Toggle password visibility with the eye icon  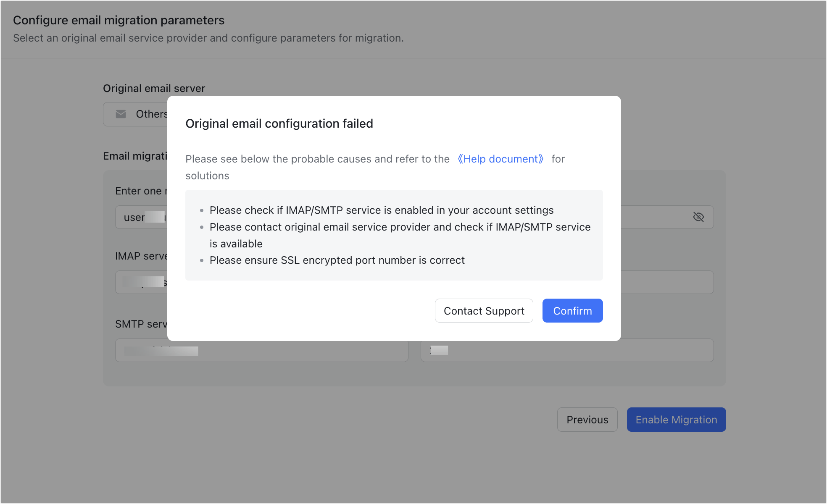[699, 217]
